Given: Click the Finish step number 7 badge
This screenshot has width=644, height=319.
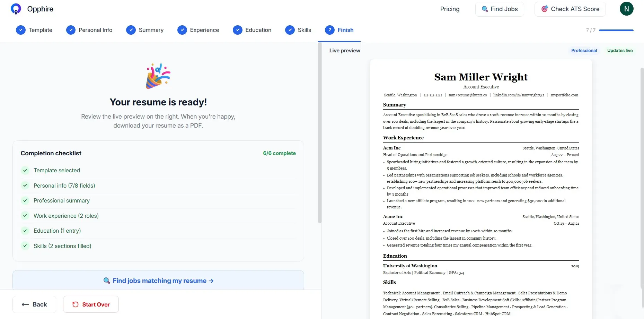Looking at the screenshot, I should 330,30.
